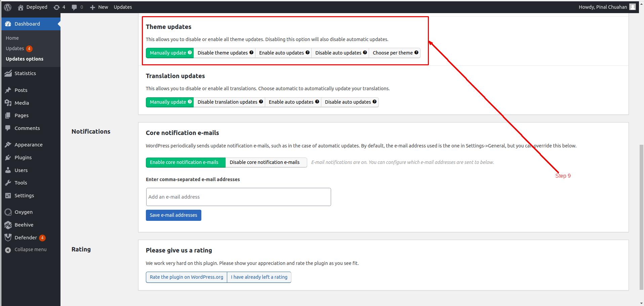This screenshot has height=306, width=644.
Task: Show help for theme Manually update
Action: pos(190,53)
